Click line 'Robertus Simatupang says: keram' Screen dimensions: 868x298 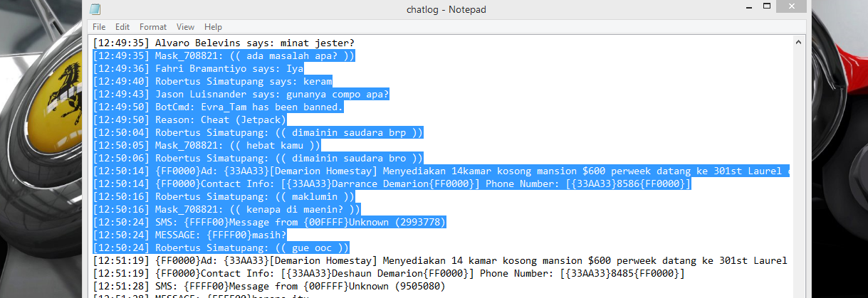coord(213,81)
